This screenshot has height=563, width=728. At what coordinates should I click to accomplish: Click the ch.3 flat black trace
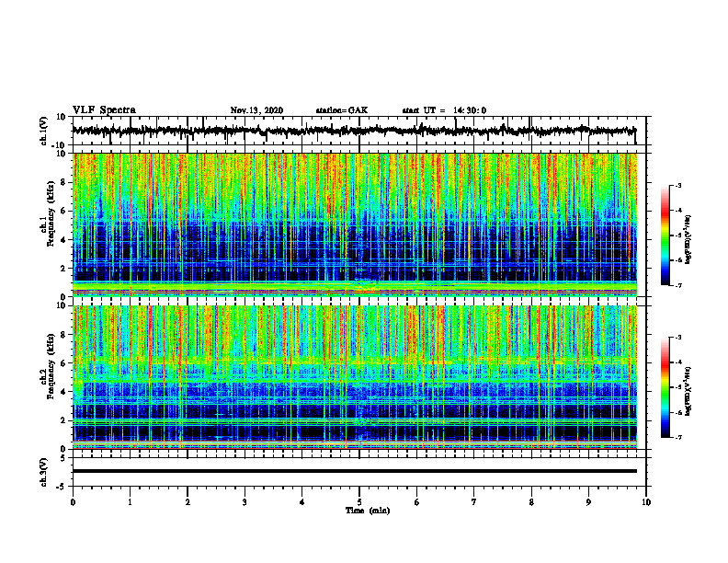(355, 471)
